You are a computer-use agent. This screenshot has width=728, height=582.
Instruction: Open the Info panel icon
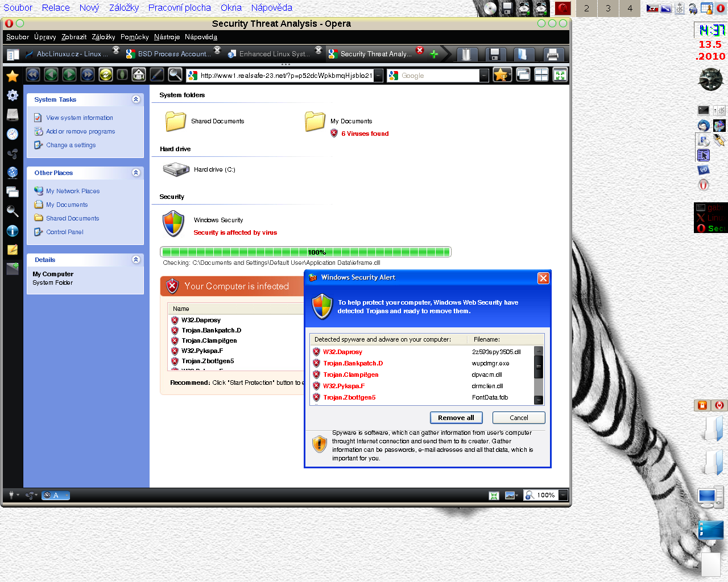click(13, 231)
